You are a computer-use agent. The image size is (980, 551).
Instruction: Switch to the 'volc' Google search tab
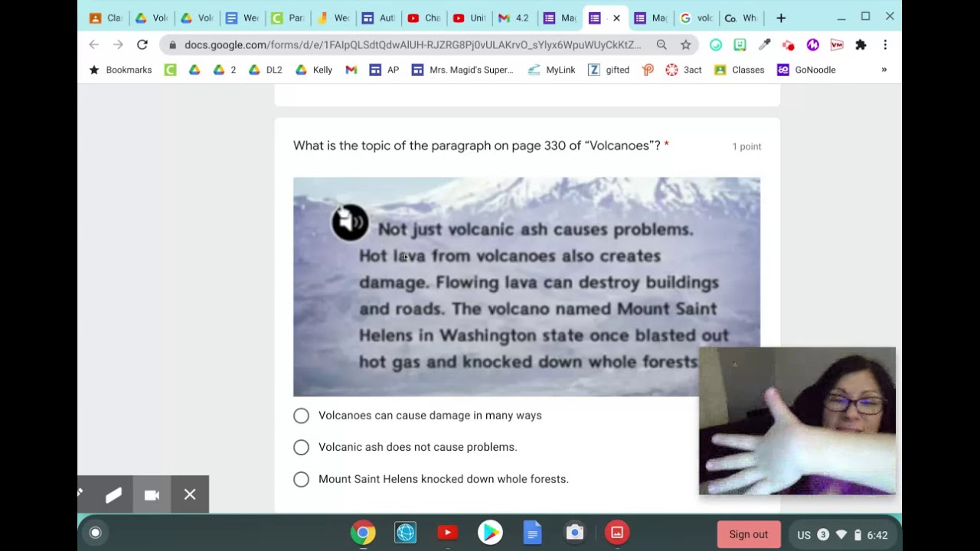[695, 18]
